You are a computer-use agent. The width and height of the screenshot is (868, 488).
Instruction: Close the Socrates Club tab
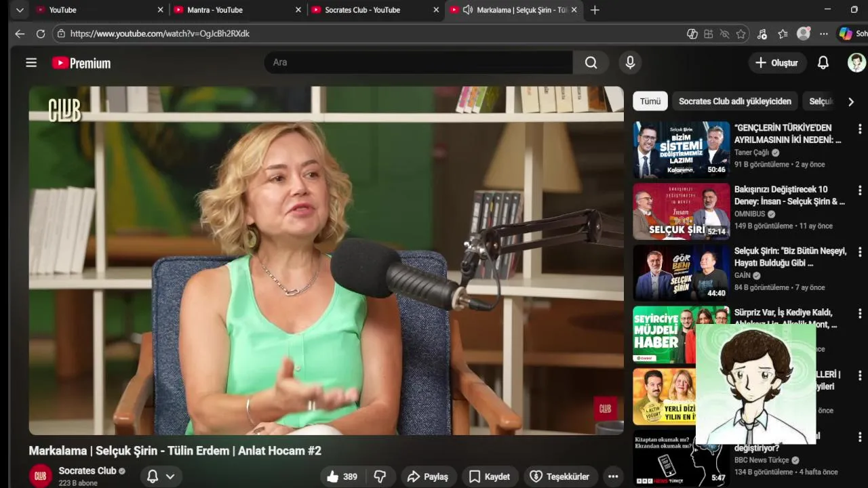(437, 10)
